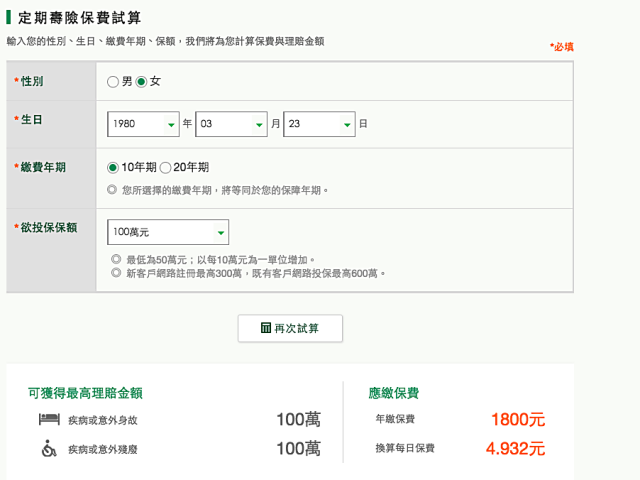Choose the 20年期 payment term
The width and height of the screenshot is (640, 480).
pyautogui.click(x=166, y=167)
